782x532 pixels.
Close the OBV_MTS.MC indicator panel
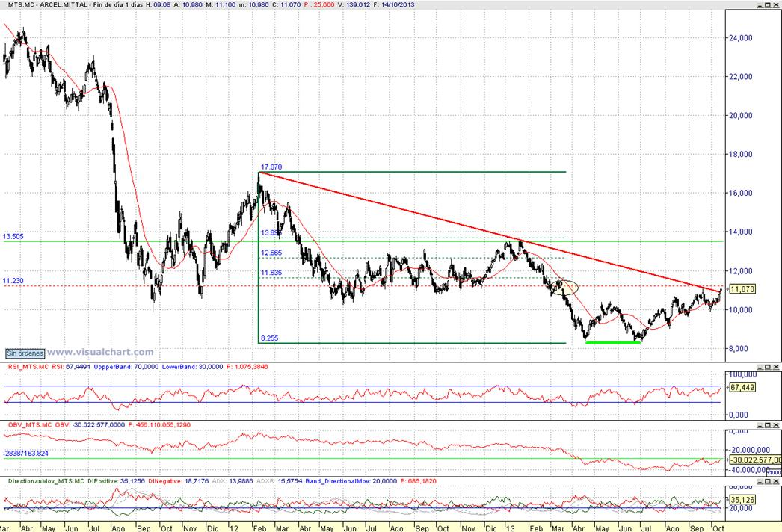pos(776,425)
